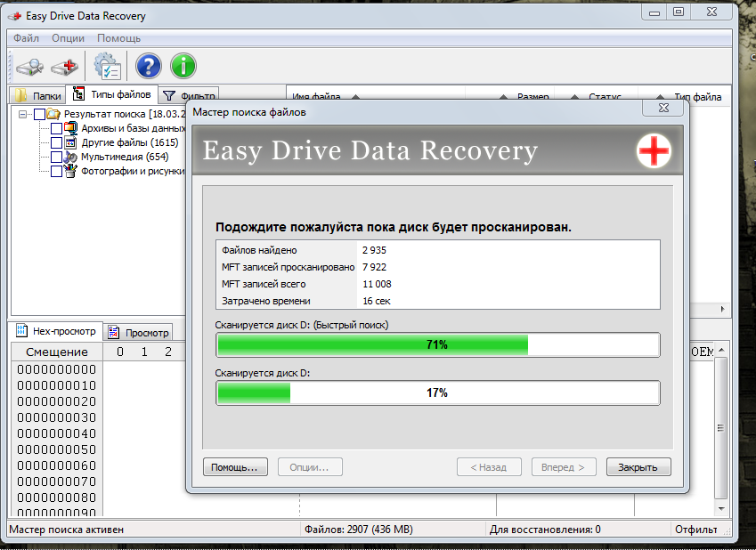This screenshot has height=550, width=756.
Task: Click the Файлов найдено value 2 935
Action: tap(374, 250)
